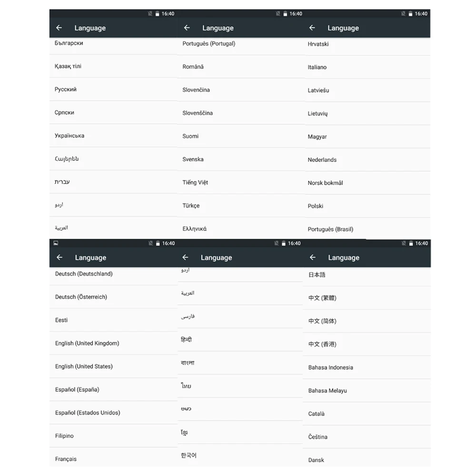This screenshot has height=476, width=476.
Task: Select English (United States)
Action: (113, 367)
